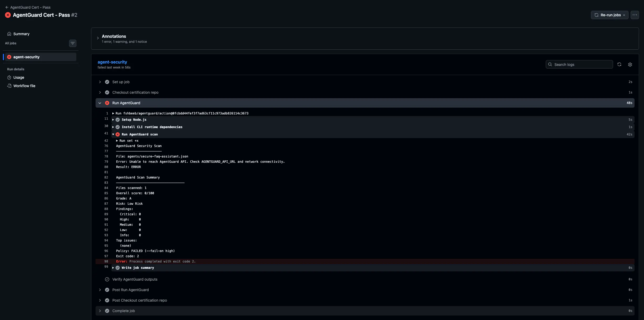Image resolution: width=644 pixels, height=320 pixels.
Task: Click the skipped icon for Verify AgentGuard outputs
Action: point(107,279)
